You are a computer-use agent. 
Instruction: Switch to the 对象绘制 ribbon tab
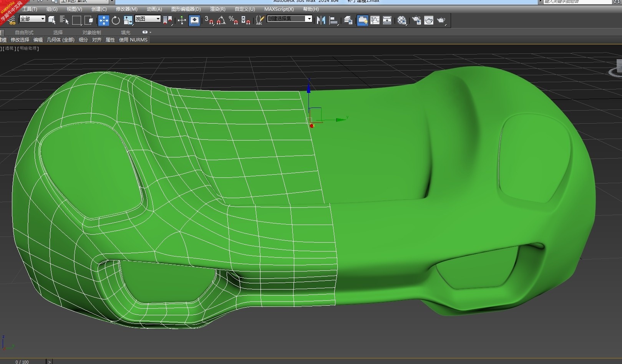(92, 32)
